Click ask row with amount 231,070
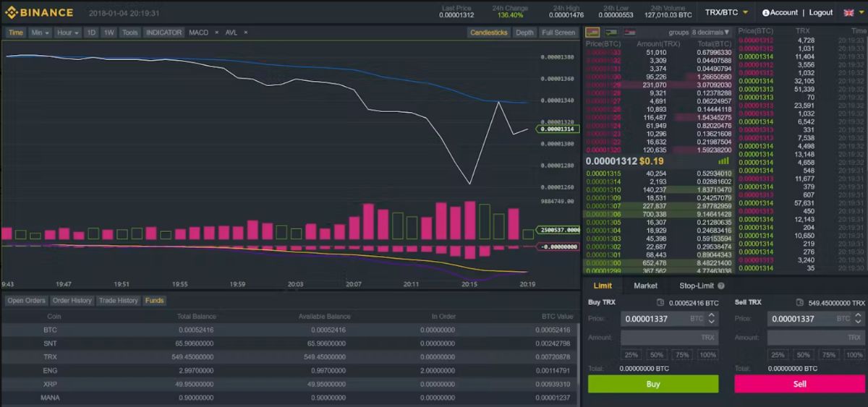The width and height of the screenshot is (868, 407). point(659,85)
